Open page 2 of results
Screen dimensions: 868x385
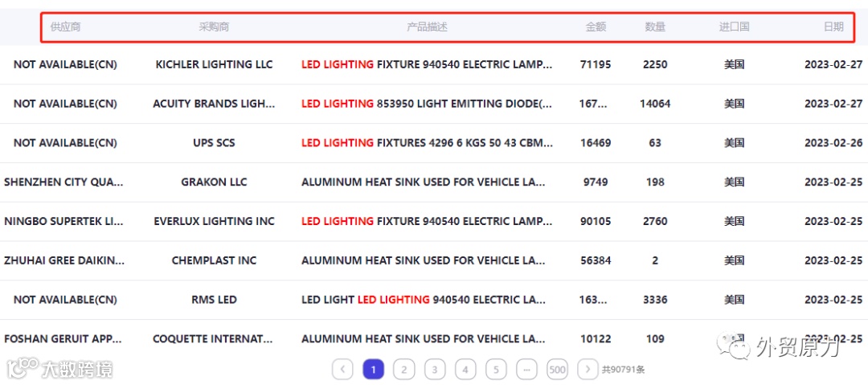click(404, 370)
